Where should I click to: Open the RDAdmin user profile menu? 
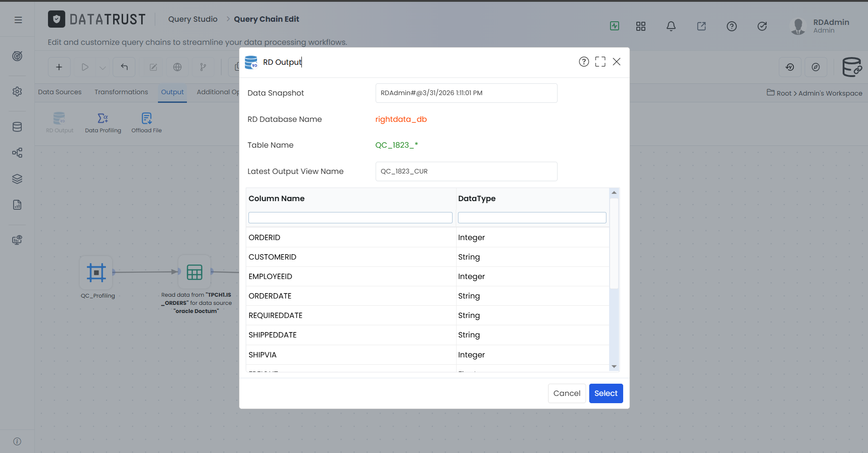click(x=820, y=26)
